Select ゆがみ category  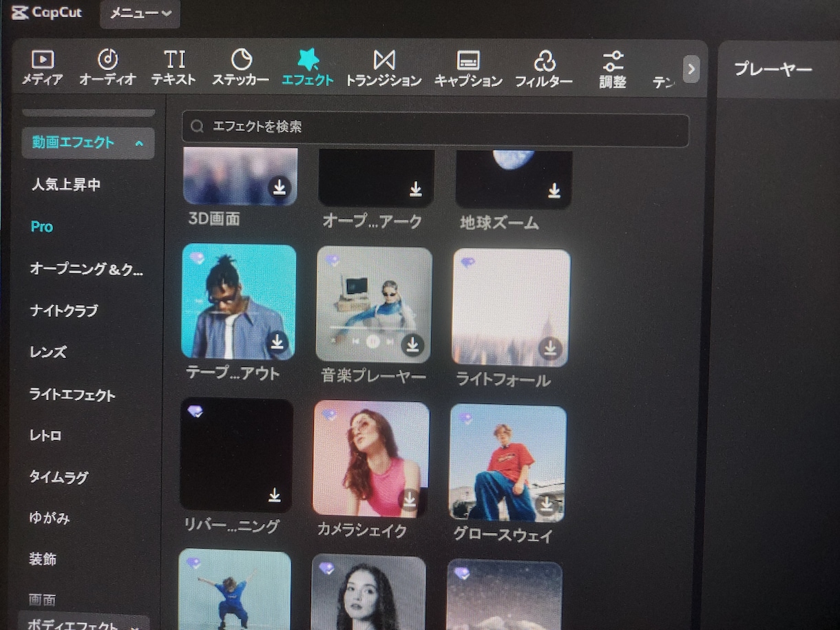tap(49, 518)
